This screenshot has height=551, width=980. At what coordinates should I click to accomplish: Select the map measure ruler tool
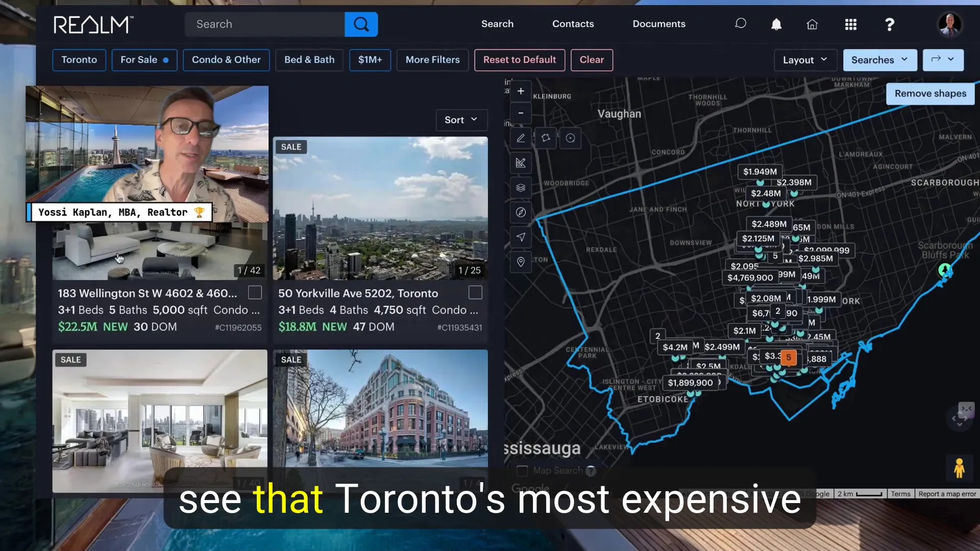click(x=521, y=163)
